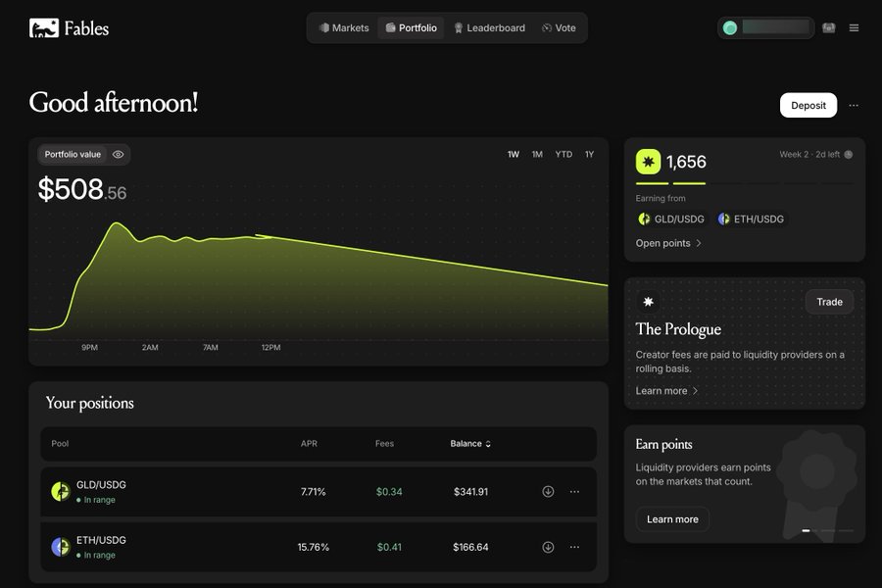Open more options for GLD/USDG position
This screenshot has height=588, width=882.
coord(574,491)
